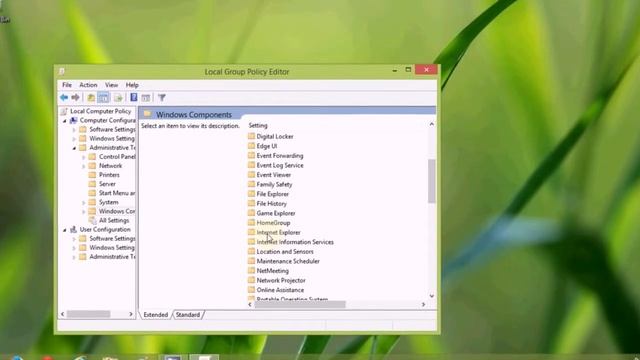Screen dimensions: 640x360
Task: Click the All Settings icon in tree
Action: [x=93, y=220]
